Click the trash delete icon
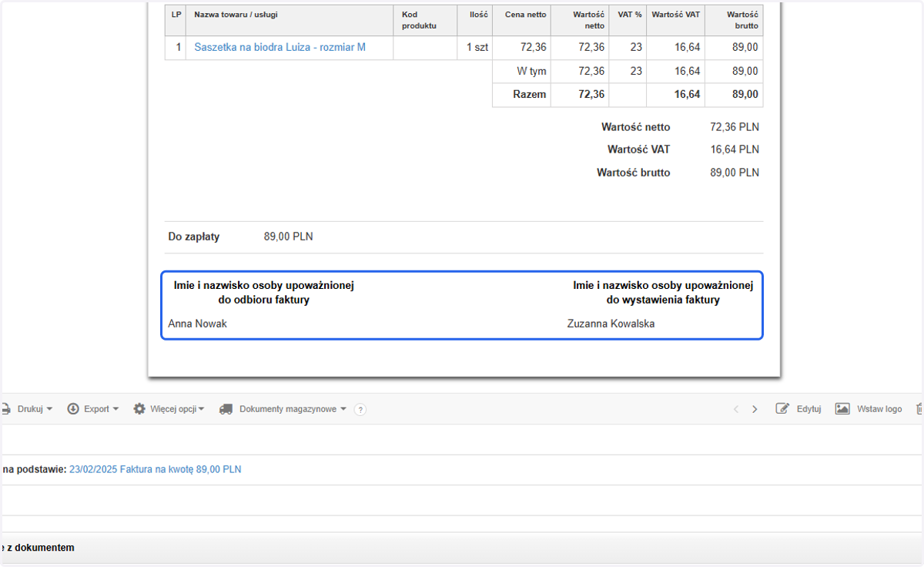924x567 pixels. tap(919, 409)
